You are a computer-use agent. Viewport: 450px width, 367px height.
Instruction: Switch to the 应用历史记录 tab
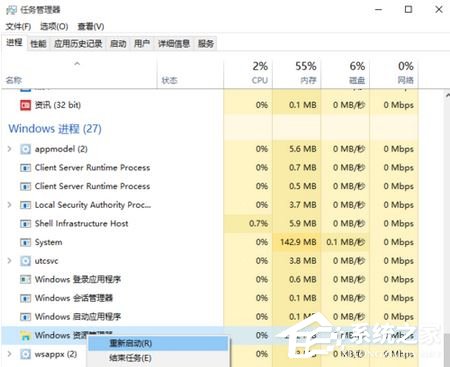tap(78, 44)
